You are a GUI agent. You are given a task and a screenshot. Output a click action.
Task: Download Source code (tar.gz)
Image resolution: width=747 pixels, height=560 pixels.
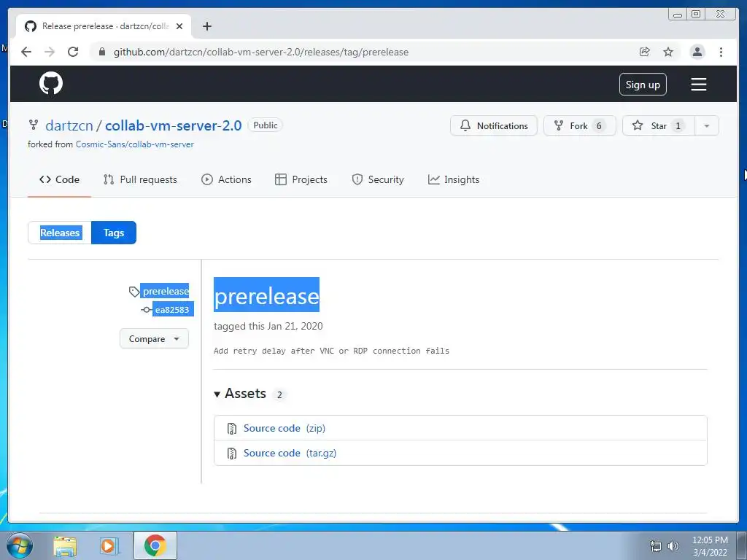pyautogui.click(x=290, y=453)
